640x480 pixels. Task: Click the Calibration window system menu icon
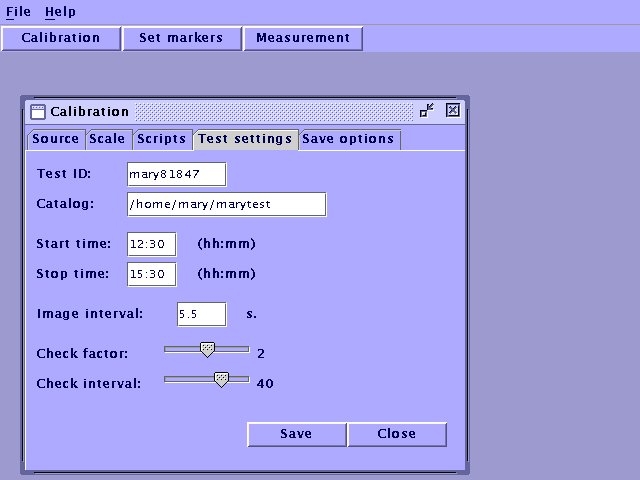tap(38, 111)
